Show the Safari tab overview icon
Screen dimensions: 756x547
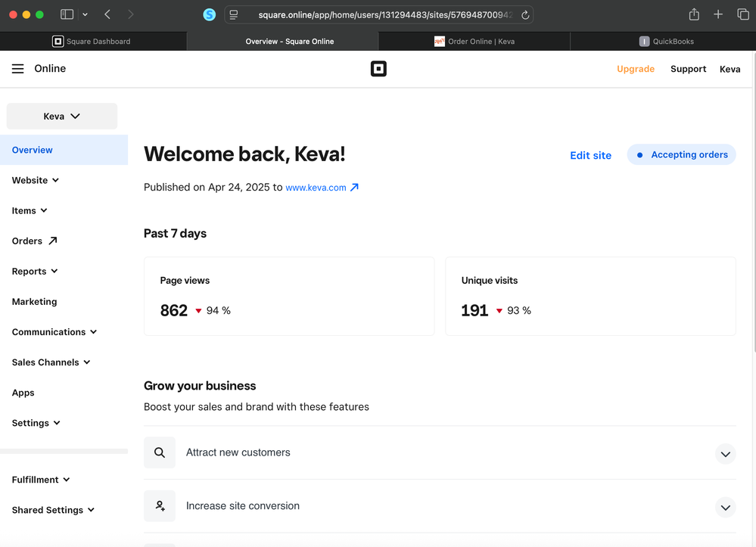click(743, 14)
